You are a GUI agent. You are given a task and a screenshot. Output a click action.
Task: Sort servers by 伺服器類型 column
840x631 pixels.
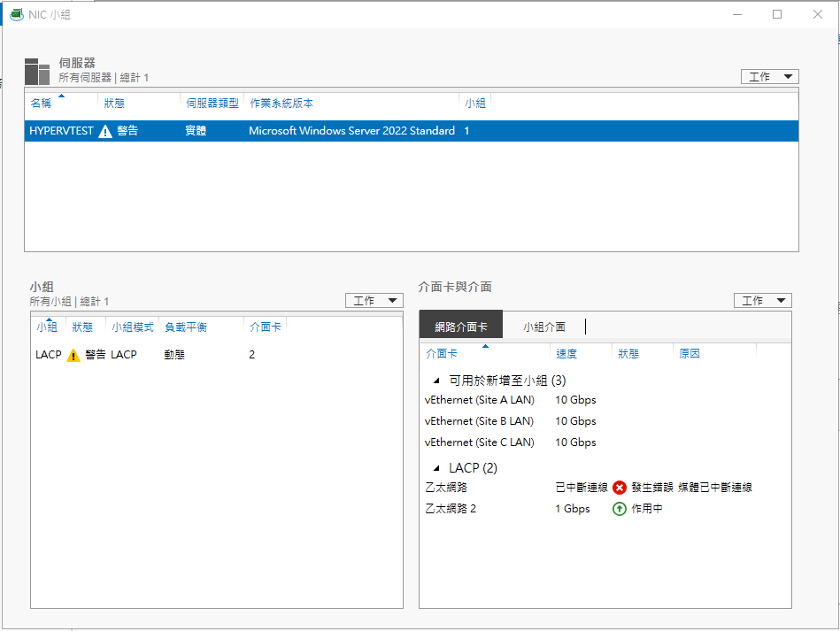[212, 103]
